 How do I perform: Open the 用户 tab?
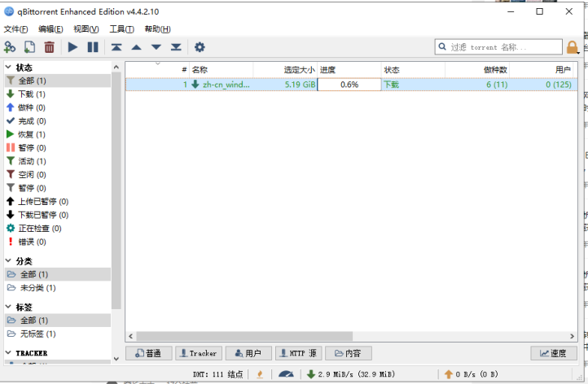pyautogui.click(x=248, y=353)
